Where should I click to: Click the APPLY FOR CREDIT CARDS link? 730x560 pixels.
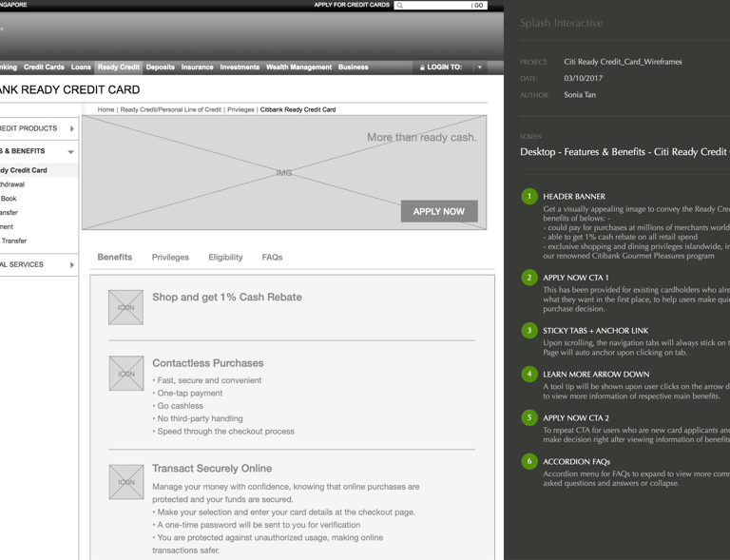click(352, 5)
